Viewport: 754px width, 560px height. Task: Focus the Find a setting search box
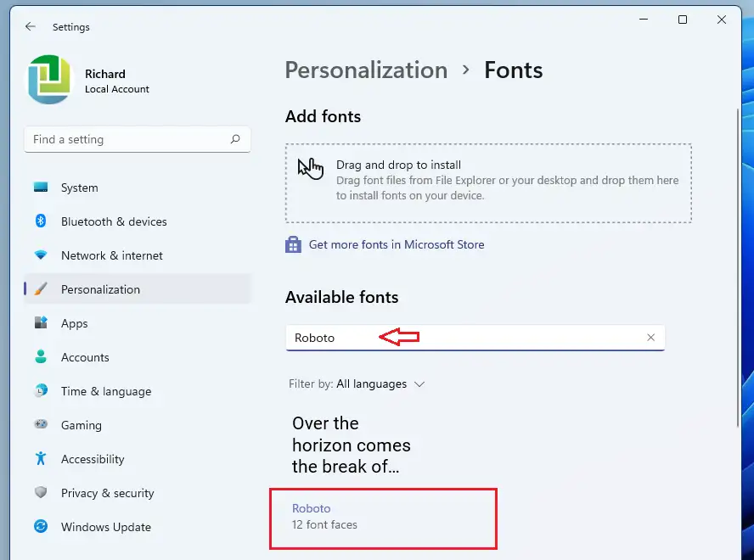point(137,139)
